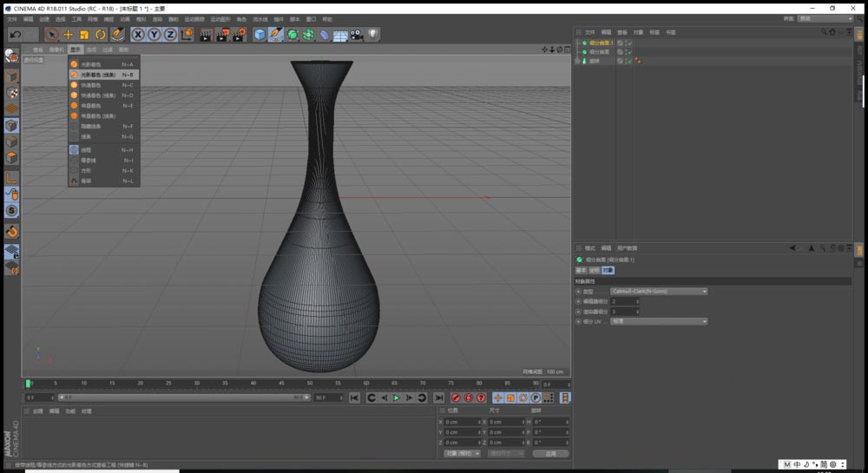Click the Undo arrow in the toolbar

click(15, 35)
